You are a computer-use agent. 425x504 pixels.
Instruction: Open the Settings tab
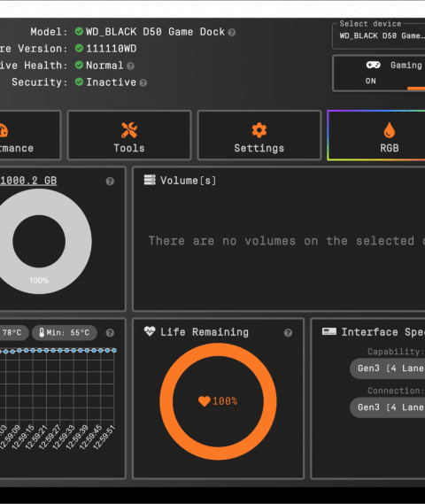pyautogui.click(x=259, y=135)
